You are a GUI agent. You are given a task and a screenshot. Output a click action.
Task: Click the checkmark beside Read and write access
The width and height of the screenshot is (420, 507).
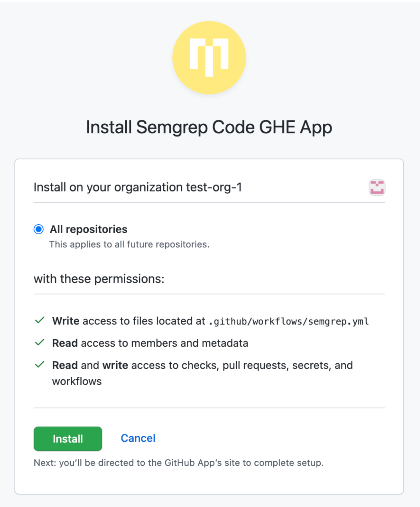pyautogui.click(x=40, y=364)
